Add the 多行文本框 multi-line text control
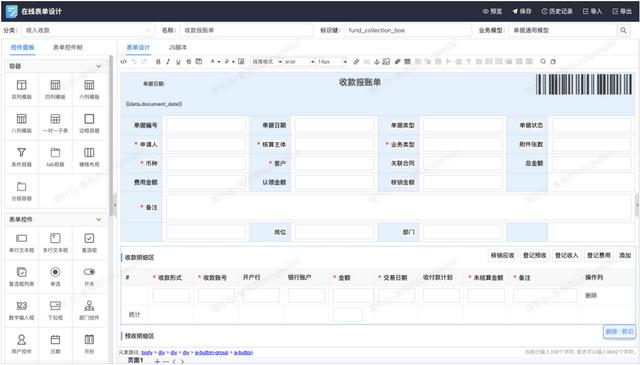640x365 pixels. (x=55, y=243)
